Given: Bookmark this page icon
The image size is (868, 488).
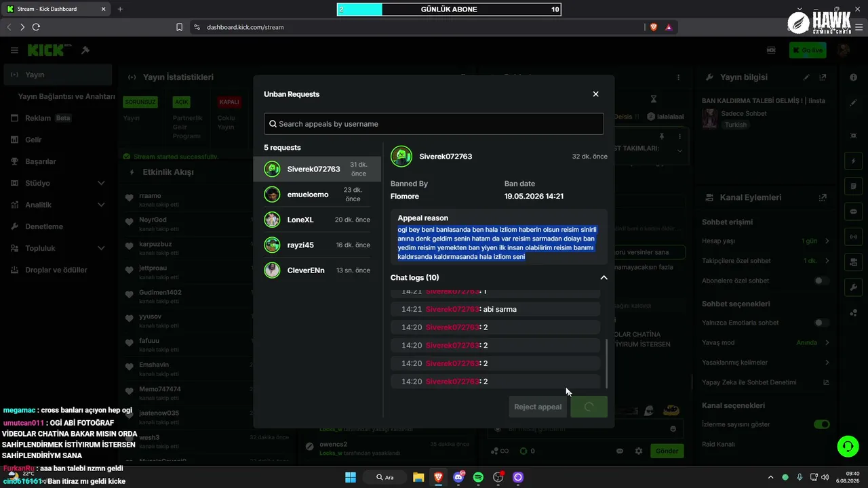Looking at the screenshot, I should pos(179,27).
